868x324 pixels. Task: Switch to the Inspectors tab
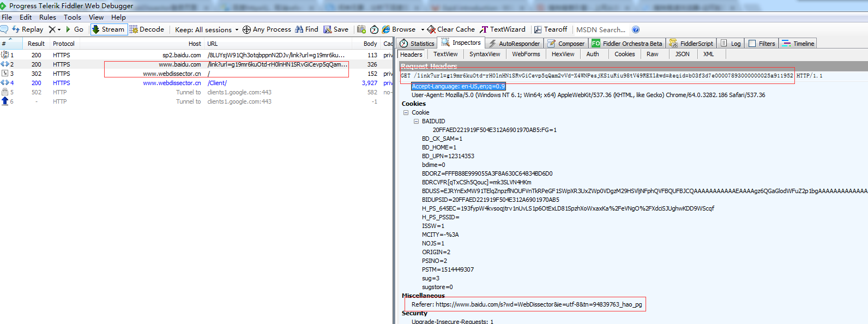(461, 43)
